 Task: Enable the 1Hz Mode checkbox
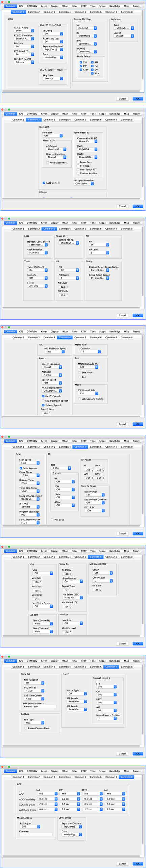pos(80,372)
